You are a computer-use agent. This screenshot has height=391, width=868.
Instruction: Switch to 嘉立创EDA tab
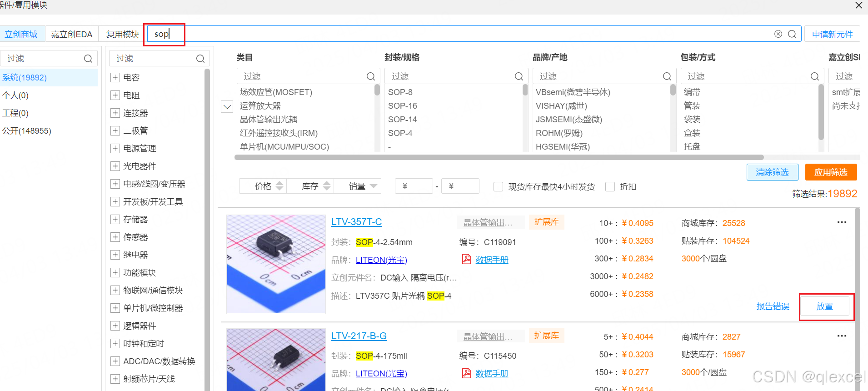pyautogui.click(x=72, y=34)
